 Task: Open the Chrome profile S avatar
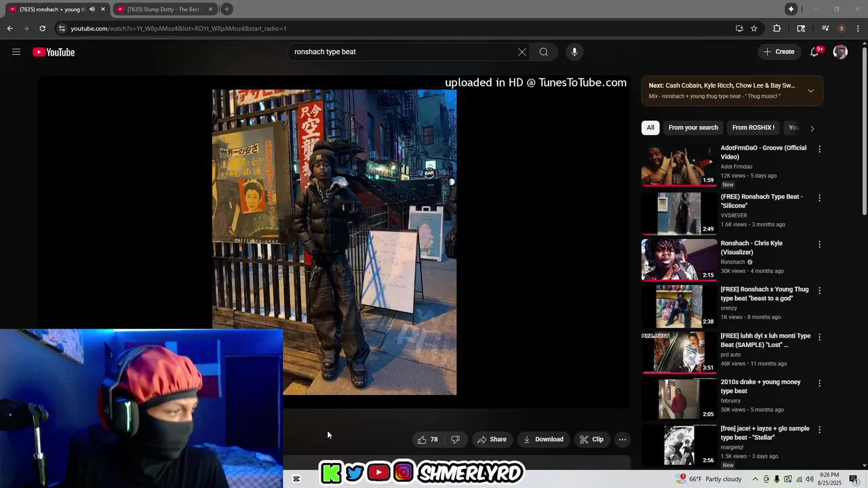tap(842, 28)
